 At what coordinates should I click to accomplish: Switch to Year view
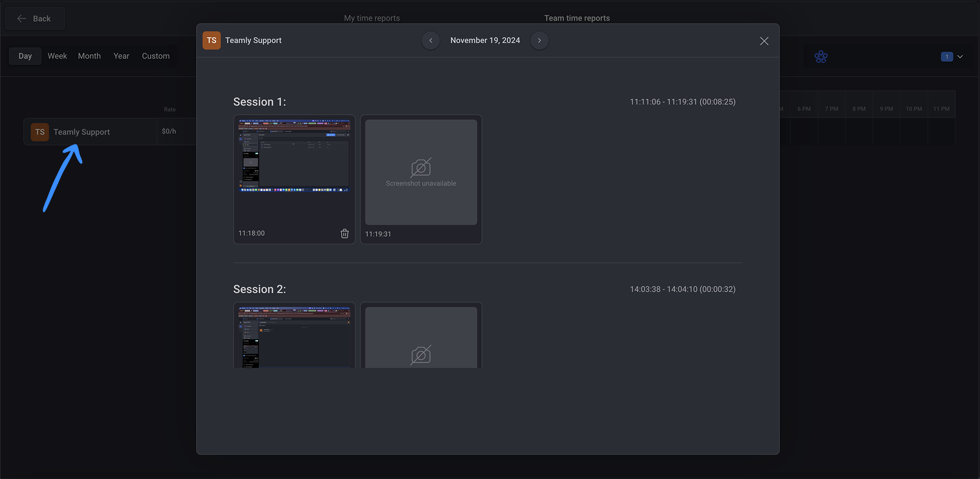[121, 56]
